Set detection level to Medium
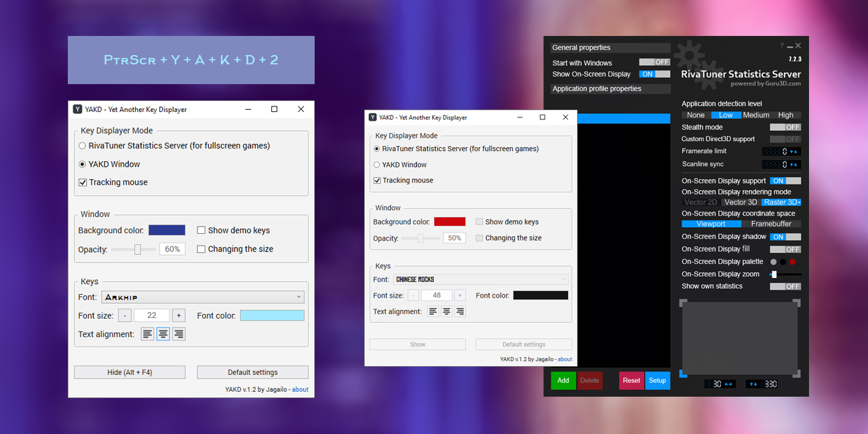 pyautogui.click(x=756, y=115)
